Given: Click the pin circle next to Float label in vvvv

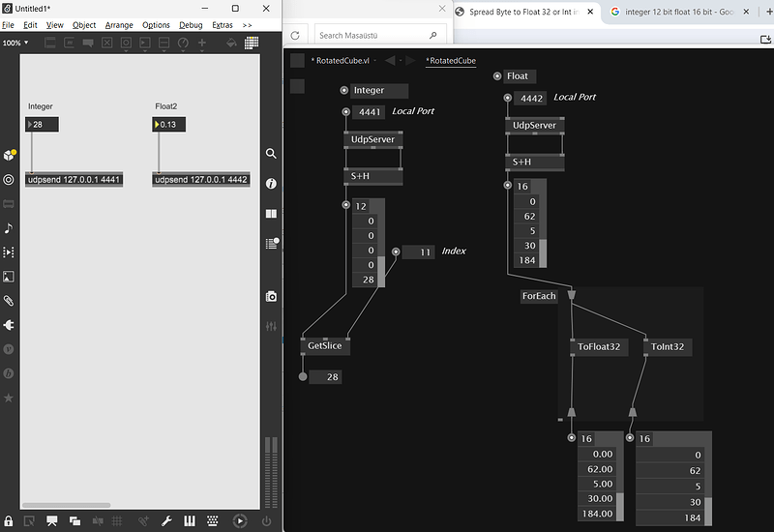Looking at the screenshot, I should tap(497, 76).
